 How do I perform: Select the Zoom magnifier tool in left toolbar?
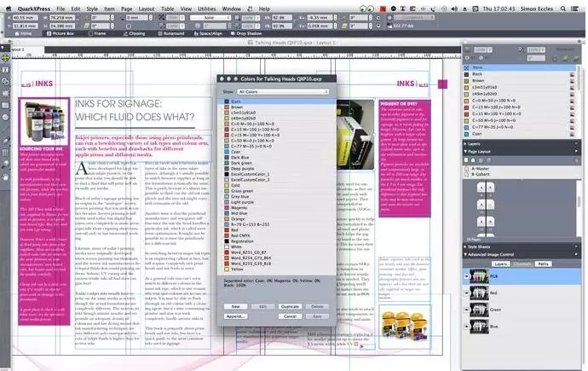tap(5, 164)
